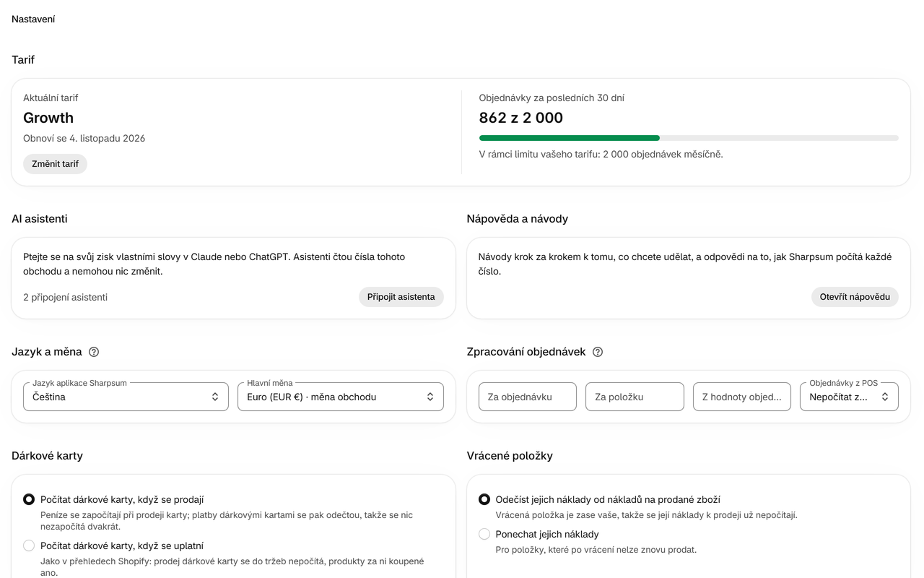
Task: Focus the Za objednávku input field
Action: 528,397
